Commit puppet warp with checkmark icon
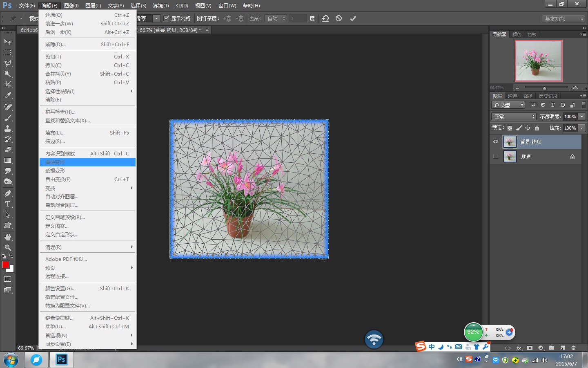Screen dimensions: 588x368 [353, 18]
